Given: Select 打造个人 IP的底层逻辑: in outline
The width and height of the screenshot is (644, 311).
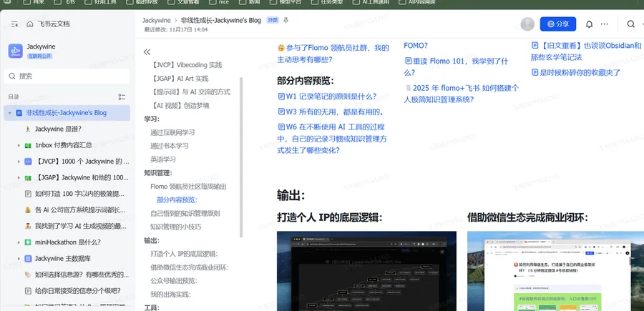Looking at the screenshot, I should click(x=185, y=254).
